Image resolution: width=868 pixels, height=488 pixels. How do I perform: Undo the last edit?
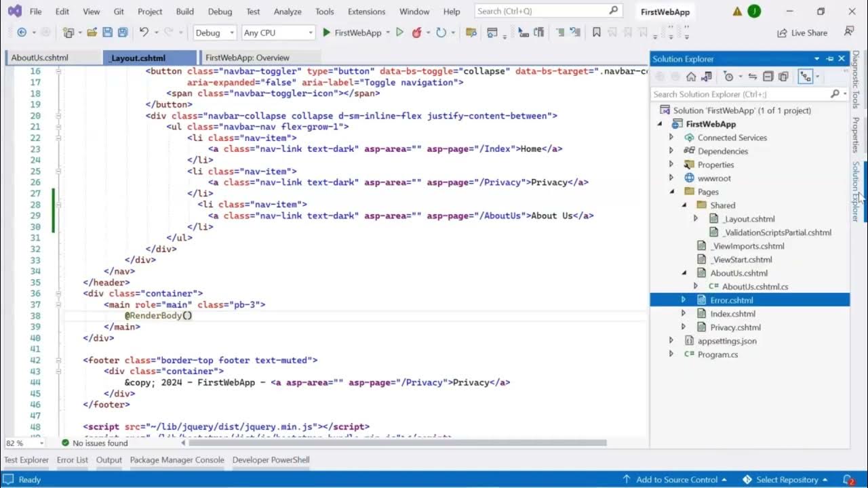pyautogui.click(x=144, y=33)
